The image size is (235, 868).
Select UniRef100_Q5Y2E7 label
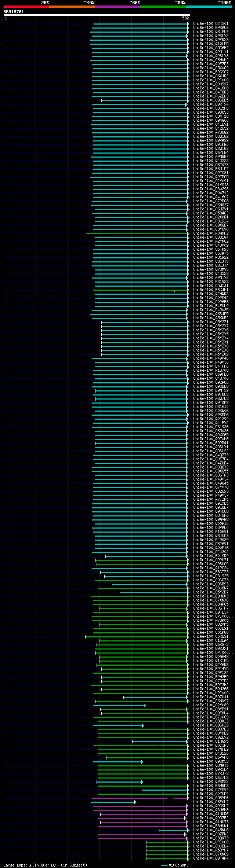coord(211,592)
